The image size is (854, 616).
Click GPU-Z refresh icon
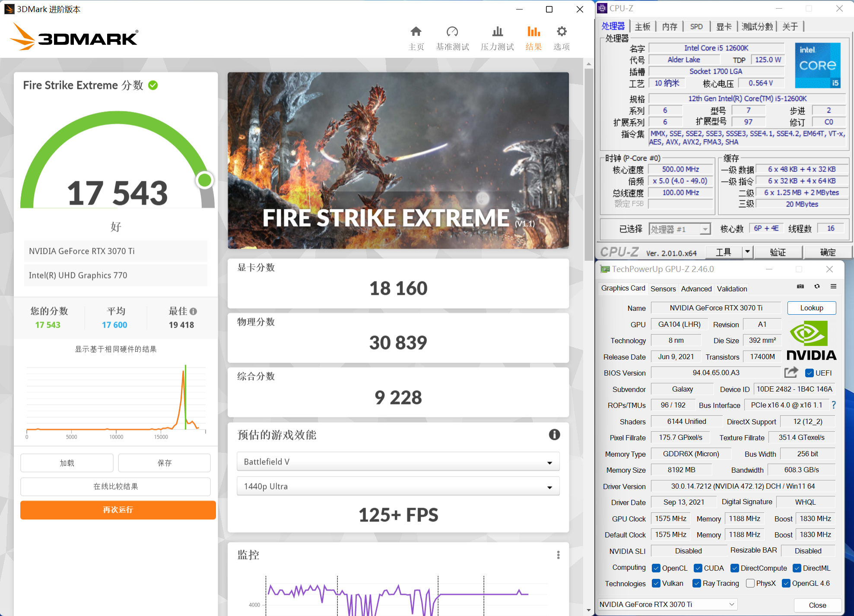[817, 286]
